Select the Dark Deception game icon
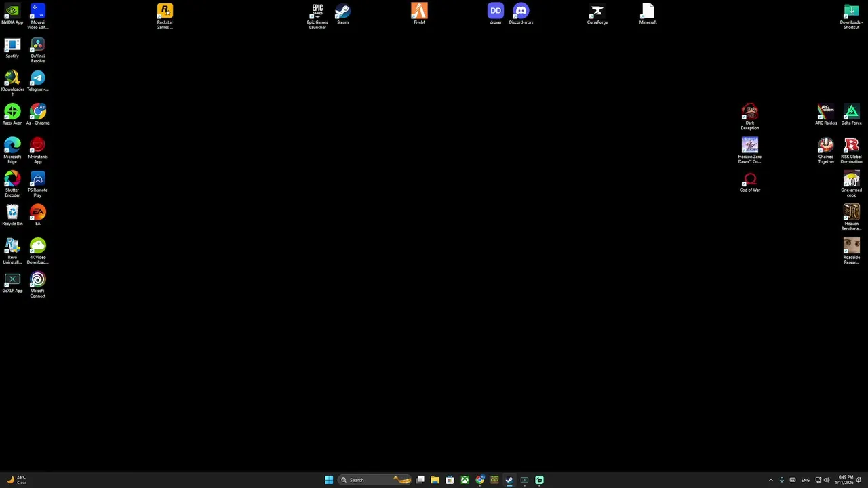868x488 pixels. click(x=749, y=117)
